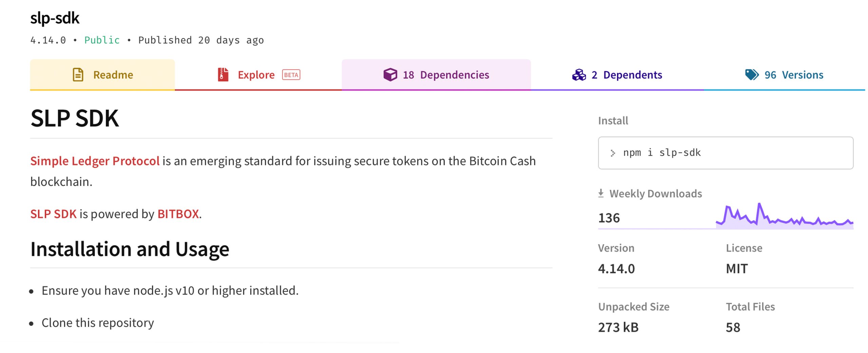Click the green Public label
Image resolution: width=868 pixels, height=353 pixels.
101,40
